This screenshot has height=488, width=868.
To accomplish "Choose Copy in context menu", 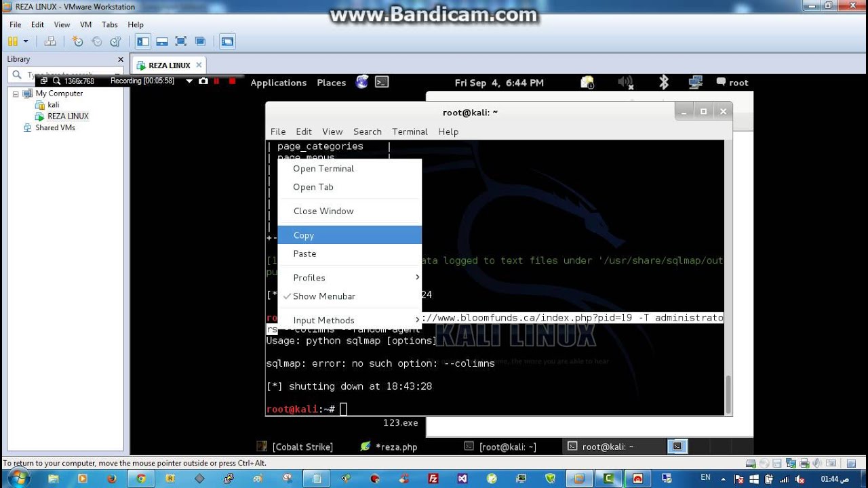I will coord(350,235).
